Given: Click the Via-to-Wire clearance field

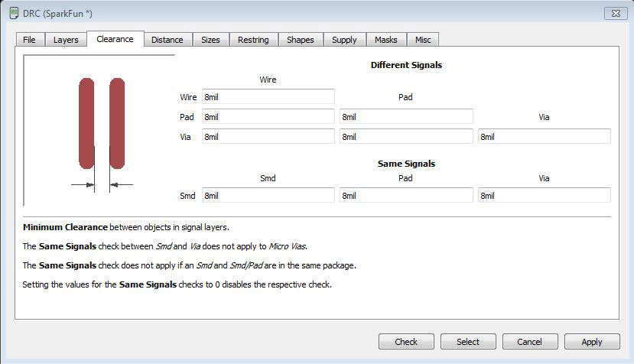Looking at the screenshot, I should click(x=268, y=137).
